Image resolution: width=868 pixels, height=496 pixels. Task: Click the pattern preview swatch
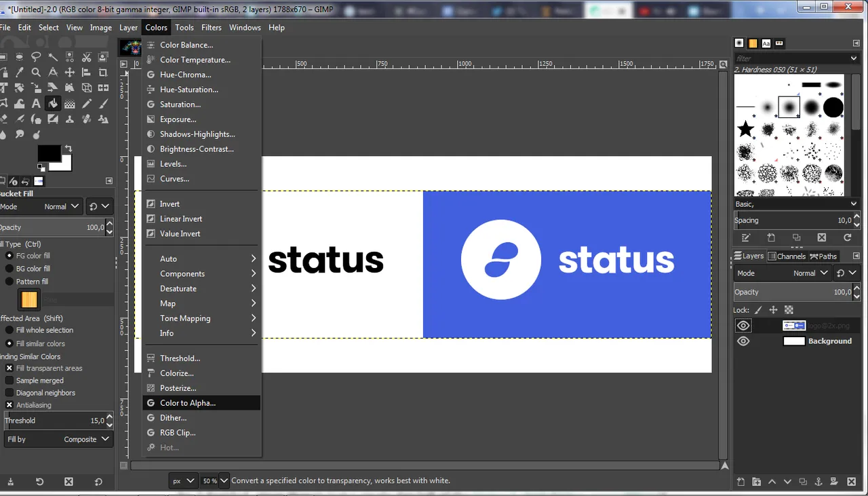pos(29,299)
